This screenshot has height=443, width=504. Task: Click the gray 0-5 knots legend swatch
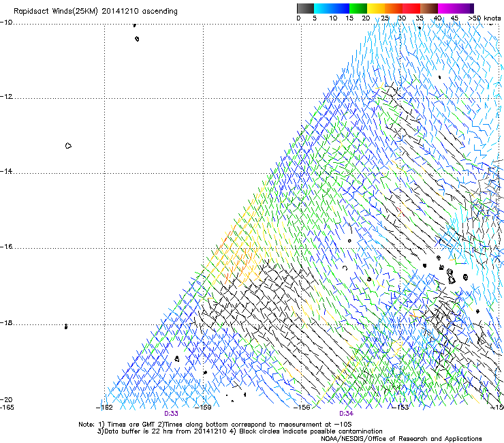coord(305,8)
